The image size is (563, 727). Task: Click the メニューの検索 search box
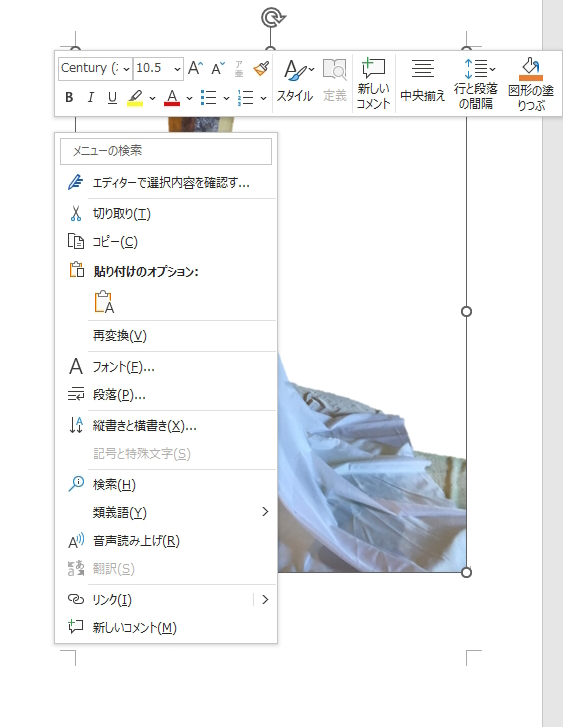(166, 151)
